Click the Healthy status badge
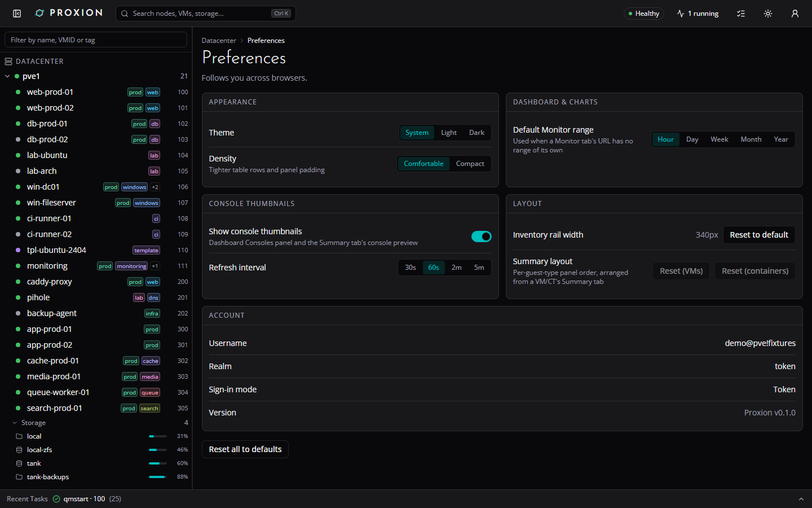Viewport: 812px width, 508px height. 644,14
